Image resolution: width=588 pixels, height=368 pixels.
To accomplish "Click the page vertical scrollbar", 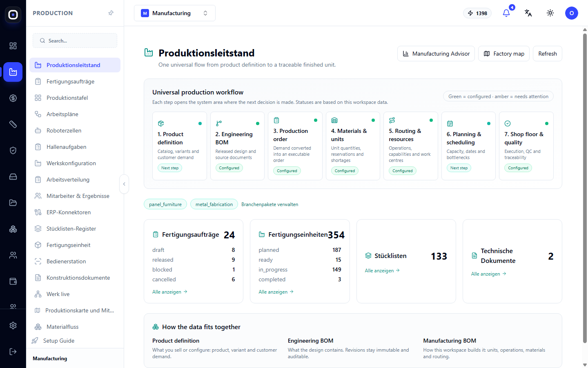I will point(585,188).
